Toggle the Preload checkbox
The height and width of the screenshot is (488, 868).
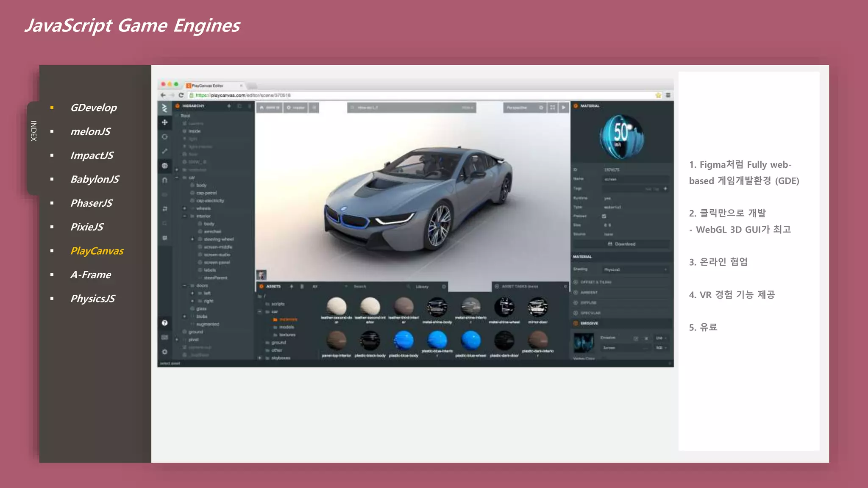604,216
